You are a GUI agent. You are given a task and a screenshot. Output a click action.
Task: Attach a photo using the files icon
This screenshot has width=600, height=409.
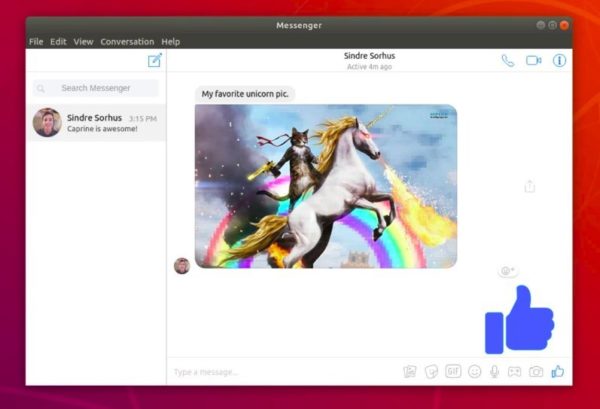410,372
